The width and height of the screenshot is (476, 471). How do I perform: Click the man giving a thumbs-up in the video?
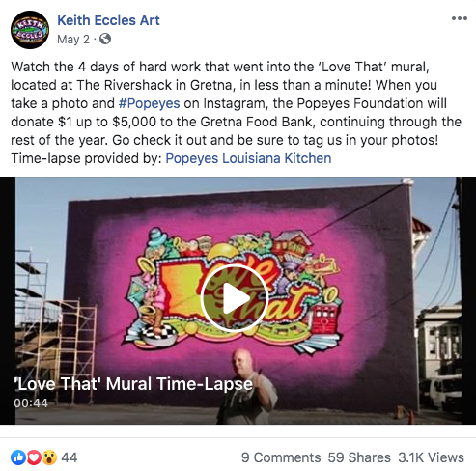[248, 386]
